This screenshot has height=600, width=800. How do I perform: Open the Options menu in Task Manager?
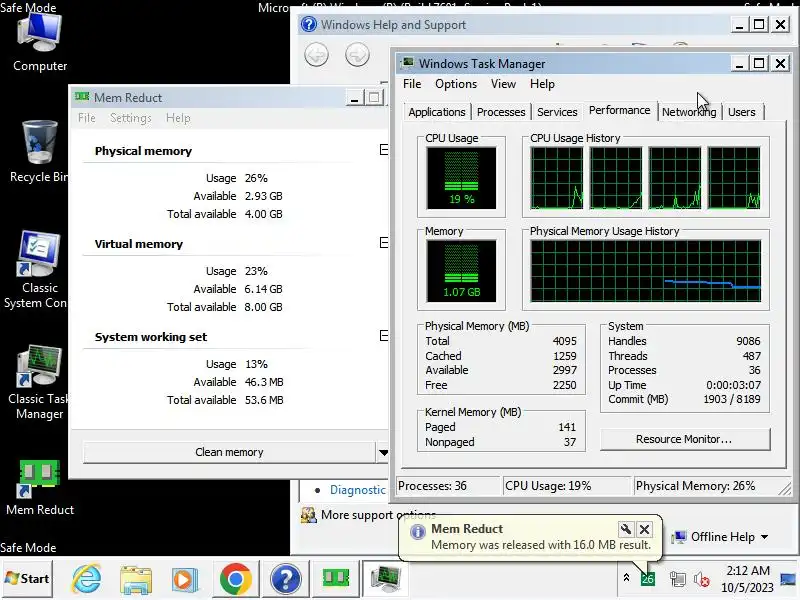[456, 84]
